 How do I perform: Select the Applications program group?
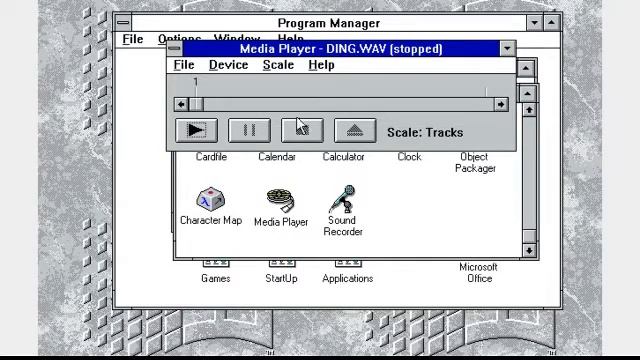348,273
